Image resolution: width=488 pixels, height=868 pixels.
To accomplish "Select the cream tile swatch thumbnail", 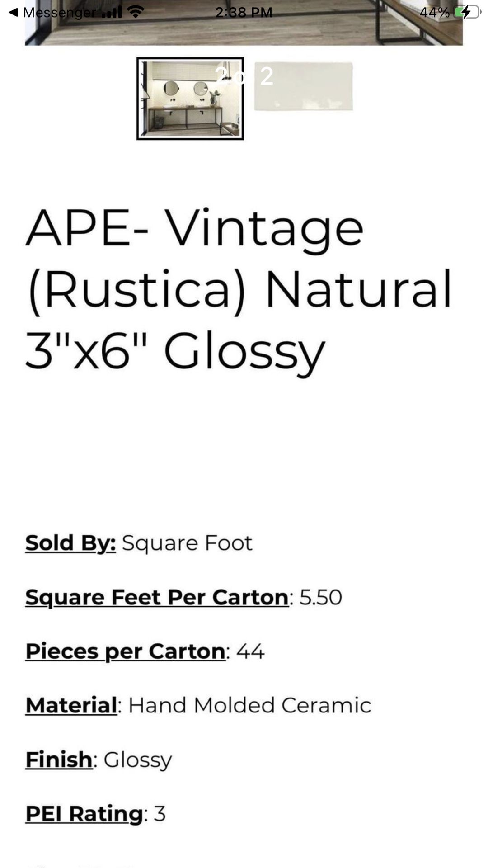I will tap(304, 86).
